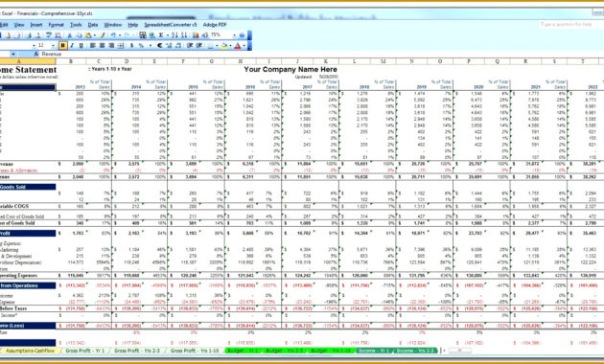Open the Help menu
Screen dimensions: 604x364
pyautogui.click(x=133, y=25)
